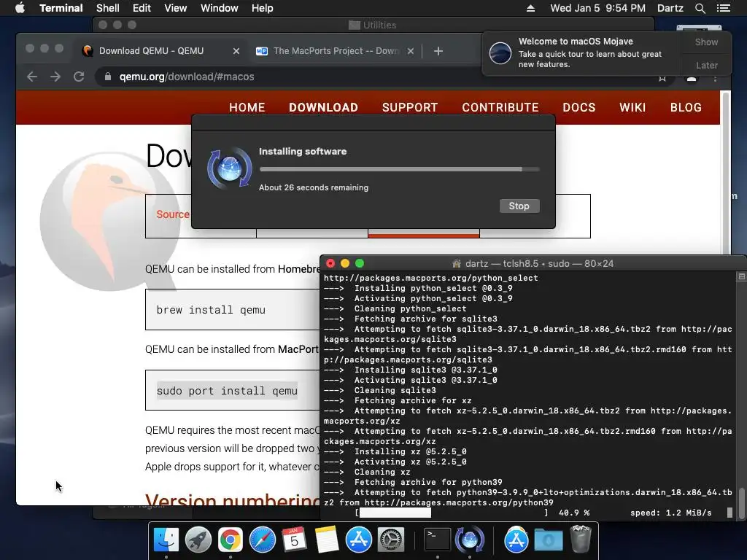Open Downloads folder in Dock

(x=549, y=540)
